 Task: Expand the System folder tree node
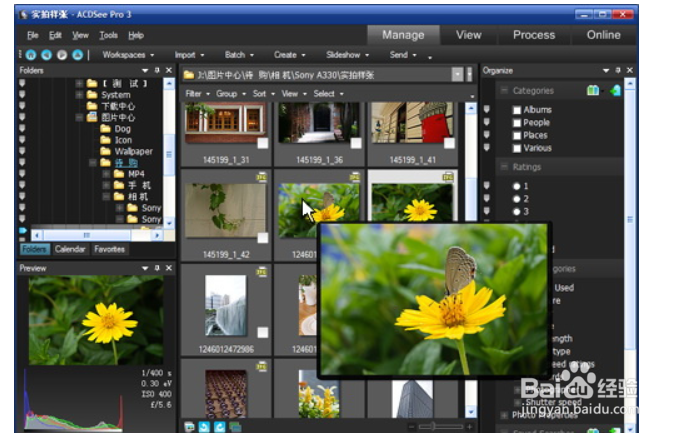pos(79,94)
